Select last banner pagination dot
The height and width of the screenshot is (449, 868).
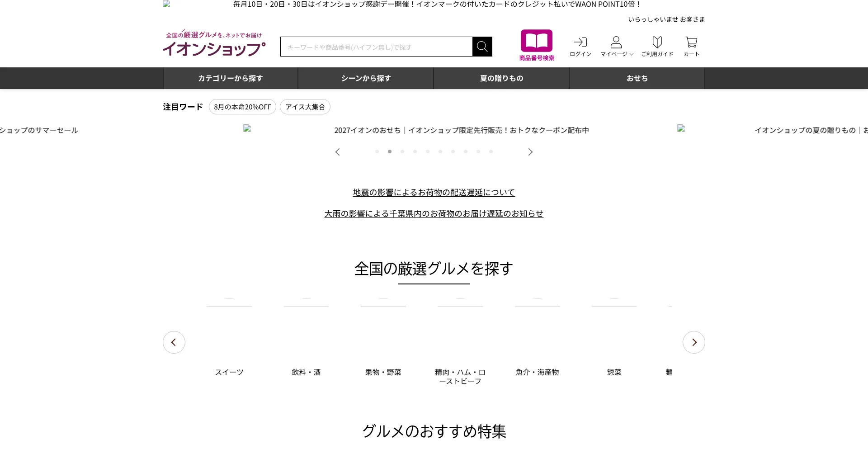click(x=491, y=151)
